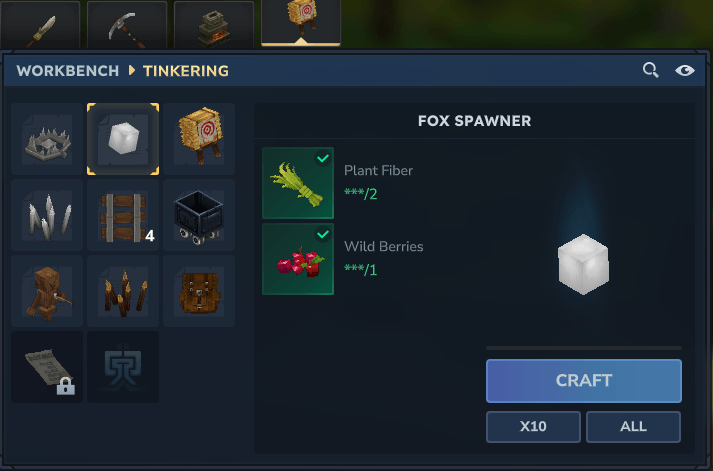Click the Wild Berries ingredient slot

[x=298, y=259]
